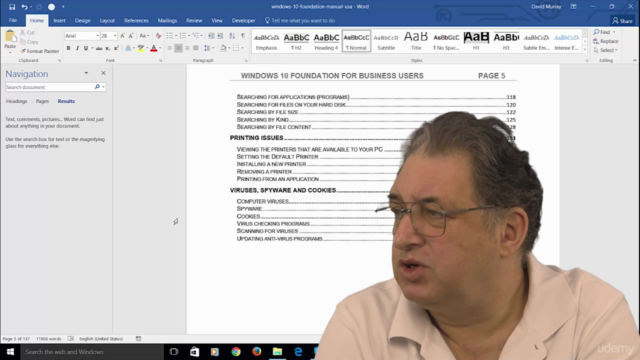Click the Find magnifier in ribbon
The width and height of the screenshot is (640, 360).
click(596, 32)
